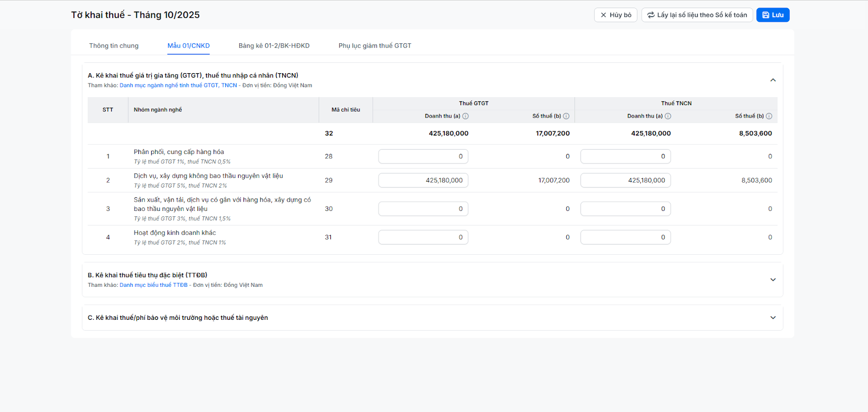
Task: Click TNCN revenue input for Hoạt động kinh doanh khác
Action: pyautogui.click(x=626, y=237)
